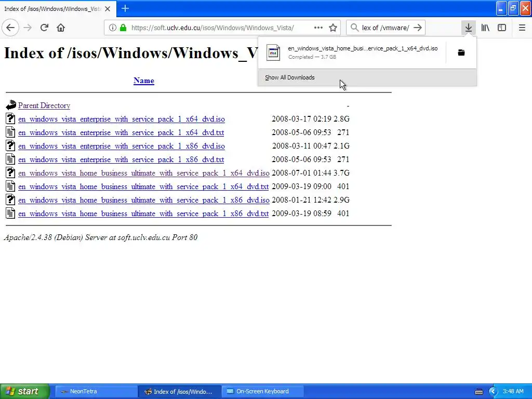Image resolution: width=532 pixels, height=399 pixels.
Task: Open the Firefox hamburger menu
Action: pyautogui.click(x=522, y=28)
